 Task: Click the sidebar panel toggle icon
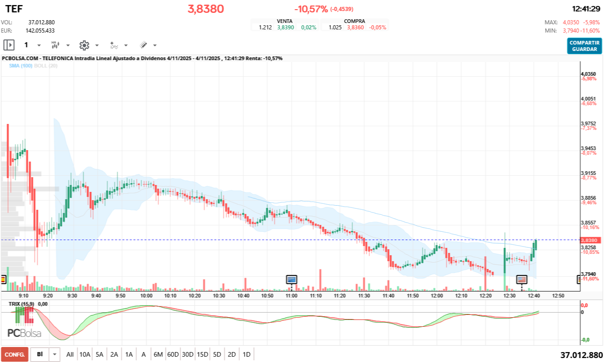8,45
